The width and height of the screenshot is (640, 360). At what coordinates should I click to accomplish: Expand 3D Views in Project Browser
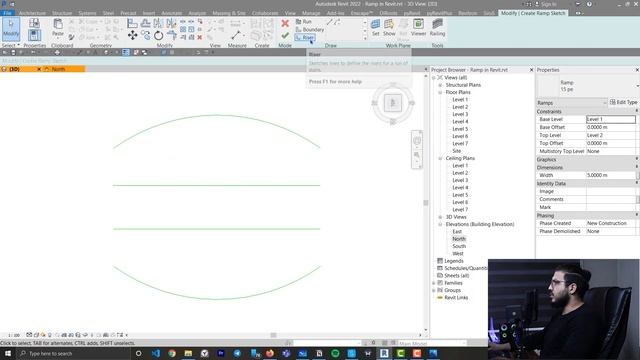440,217
